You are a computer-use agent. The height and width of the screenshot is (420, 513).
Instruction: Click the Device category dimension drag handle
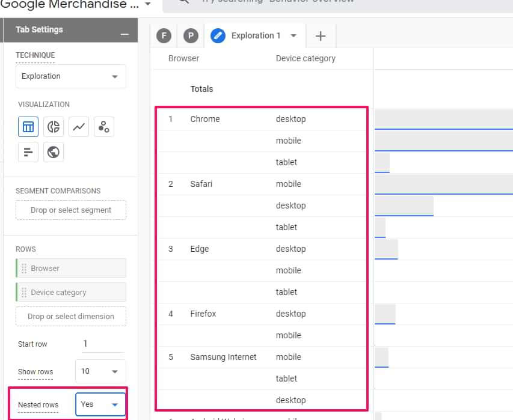[x=24, y=293]
